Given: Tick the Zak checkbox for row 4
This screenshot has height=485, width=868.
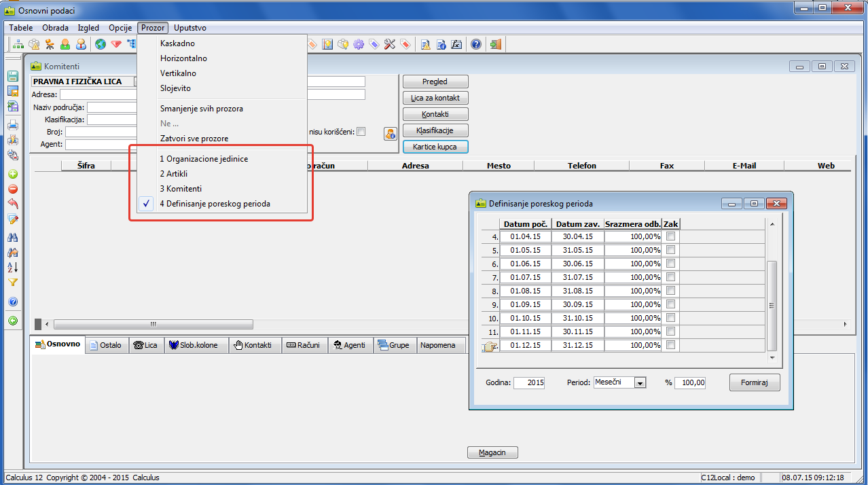Looking at the screenshot, I should [670, 236].
